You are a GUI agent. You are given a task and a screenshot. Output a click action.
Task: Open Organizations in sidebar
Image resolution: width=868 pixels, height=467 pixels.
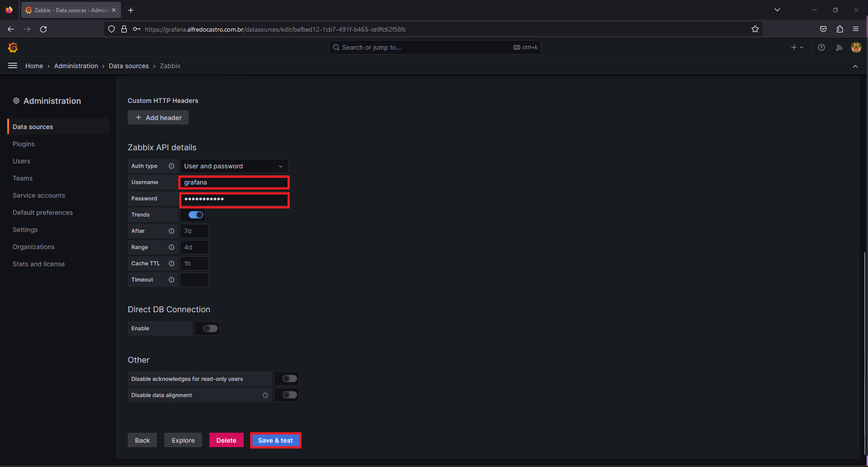tap(33, 247)
